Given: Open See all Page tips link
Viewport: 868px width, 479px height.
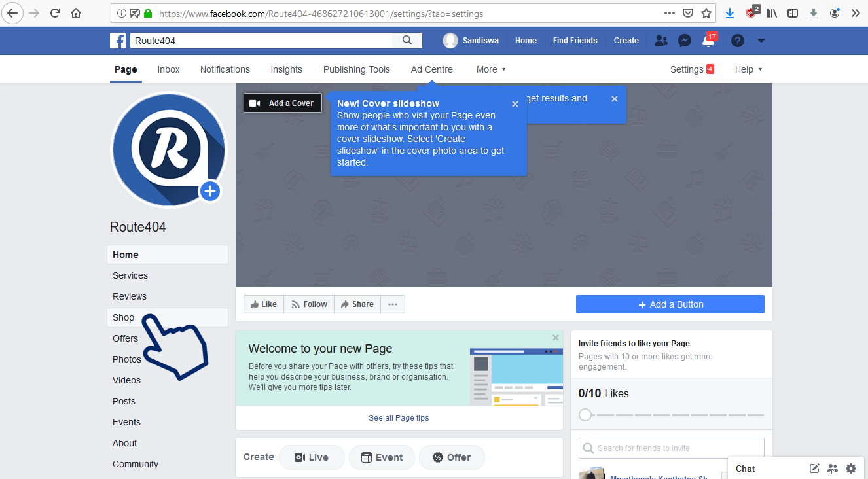Looking at the screenshot, I should (399, 418).
